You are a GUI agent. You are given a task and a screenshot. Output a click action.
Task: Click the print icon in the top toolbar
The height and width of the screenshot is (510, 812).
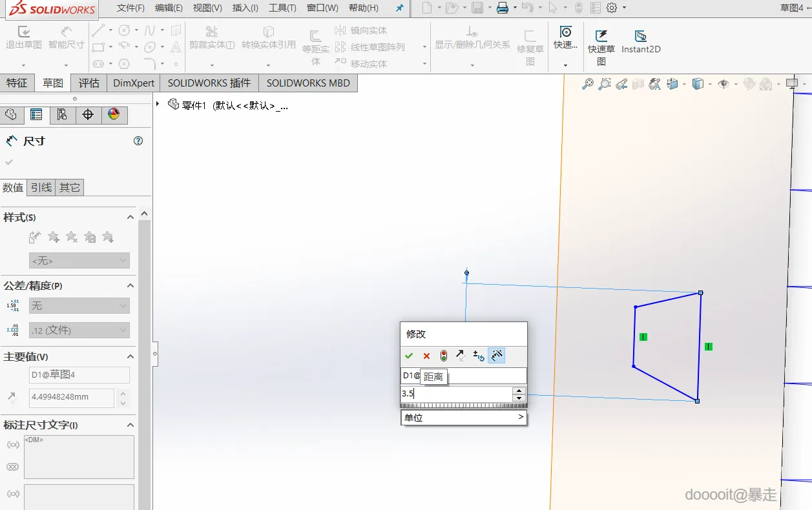tap(502, 8)
